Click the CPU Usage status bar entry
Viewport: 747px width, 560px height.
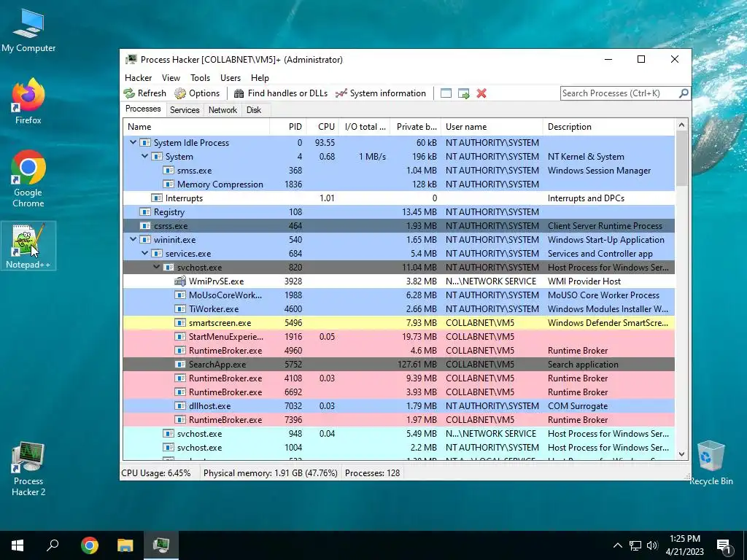(156, 473)
